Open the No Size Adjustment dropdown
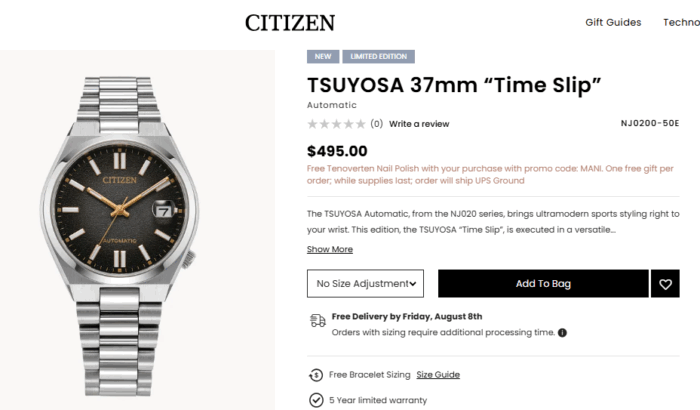This screenshot has height=410, width=700. coord(366,284)
